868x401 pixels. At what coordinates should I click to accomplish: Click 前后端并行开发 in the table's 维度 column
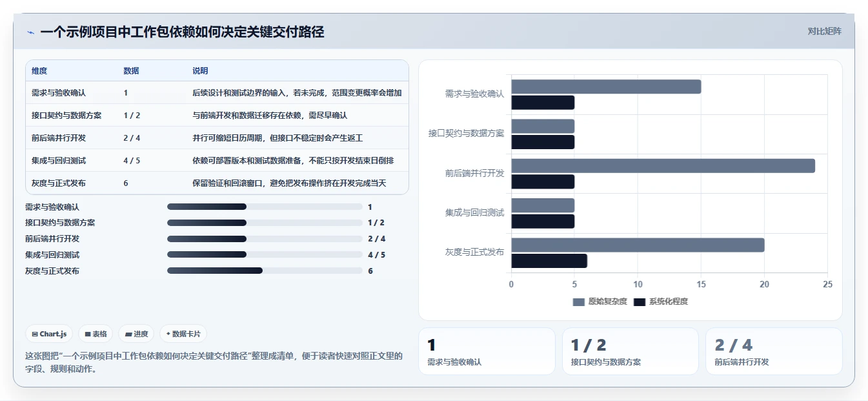point(59,138)
